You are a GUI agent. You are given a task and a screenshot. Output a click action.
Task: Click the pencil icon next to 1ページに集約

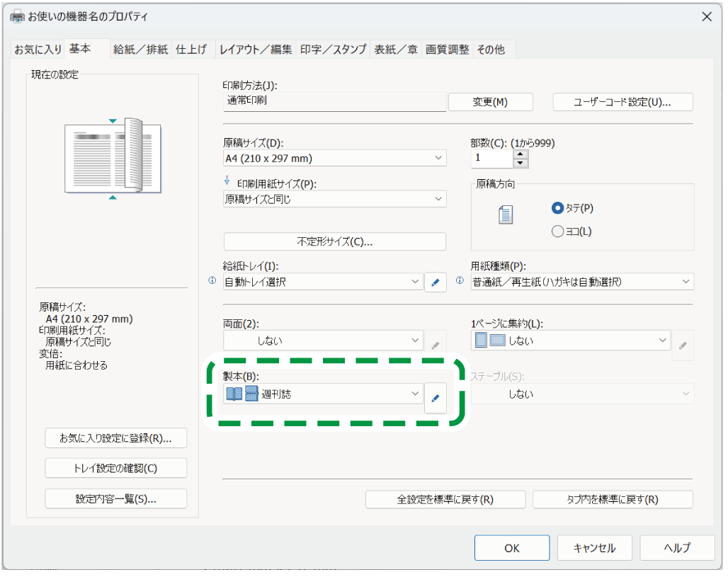683,345
